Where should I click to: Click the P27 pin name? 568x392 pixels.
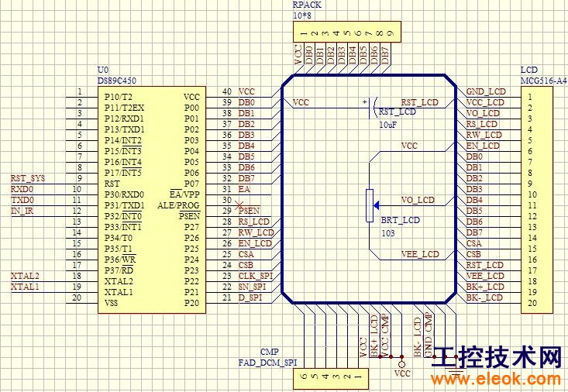pos(191,227)
